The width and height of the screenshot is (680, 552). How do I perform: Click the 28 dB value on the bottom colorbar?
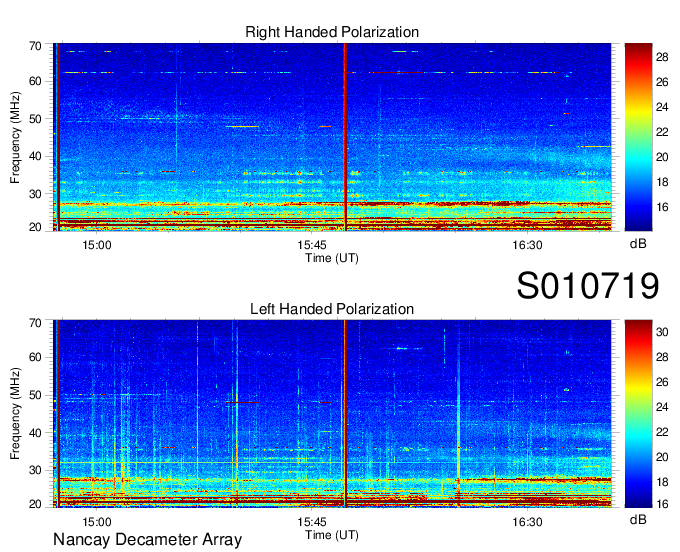coord(662,357)
